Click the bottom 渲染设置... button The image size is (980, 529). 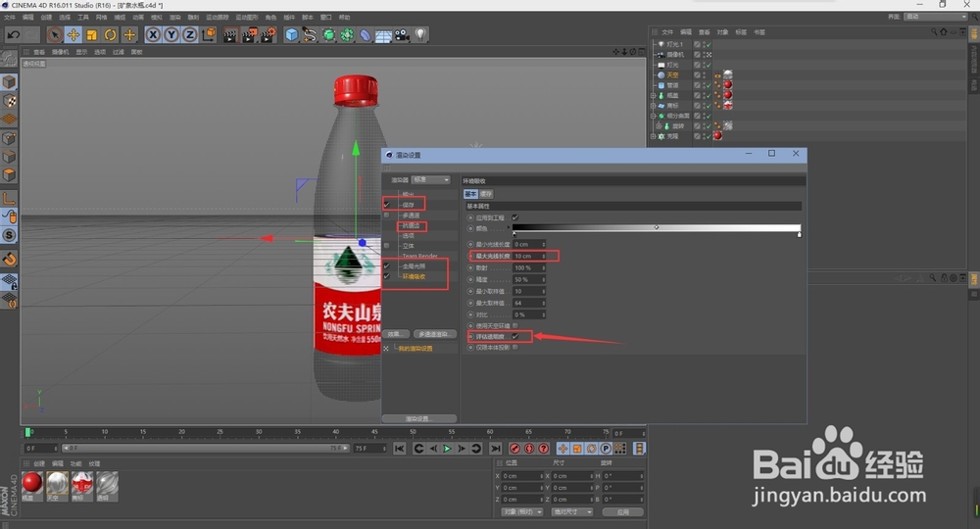pos(419,418)
